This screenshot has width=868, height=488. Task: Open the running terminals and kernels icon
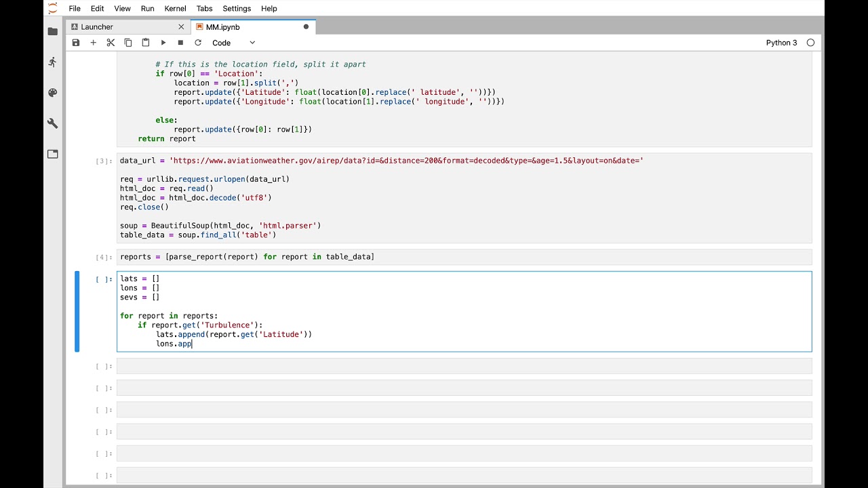point(53,62)
